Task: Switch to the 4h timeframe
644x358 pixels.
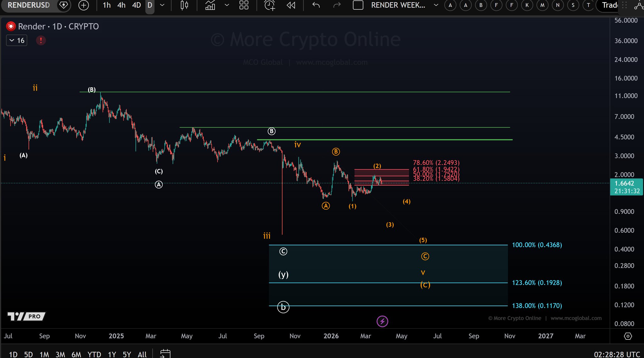Action: [121, 5]
